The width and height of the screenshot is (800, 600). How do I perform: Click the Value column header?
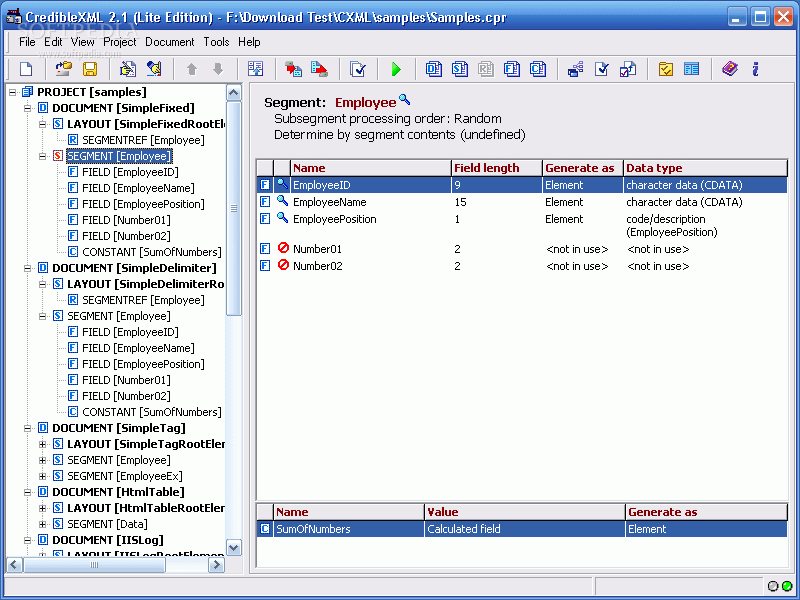click(x=524, y=512)
